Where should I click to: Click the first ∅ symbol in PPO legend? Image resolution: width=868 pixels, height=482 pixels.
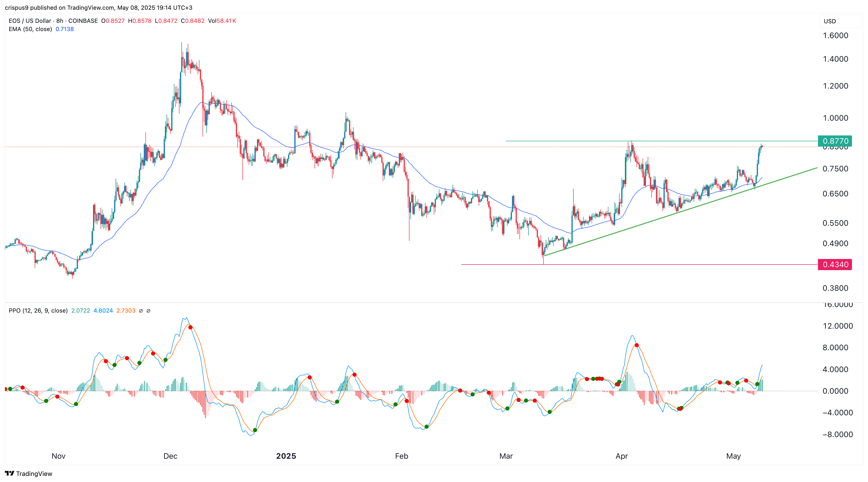click(x=141, y=311)
